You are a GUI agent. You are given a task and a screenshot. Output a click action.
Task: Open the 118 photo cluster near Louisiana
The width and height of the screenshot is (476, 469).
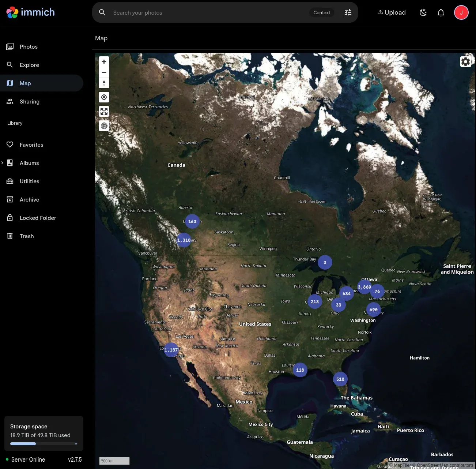pos(300,370)
